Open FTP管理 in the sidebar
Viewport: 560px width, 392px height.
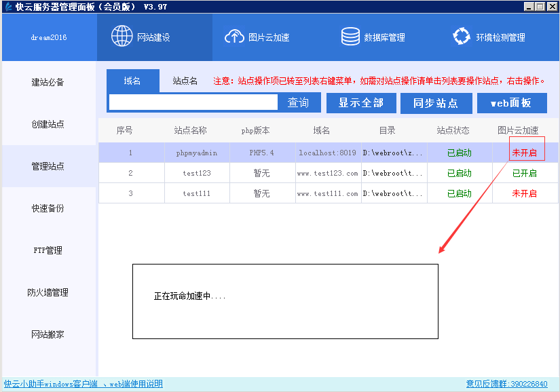pyautogui.click(x=48, y=250)
